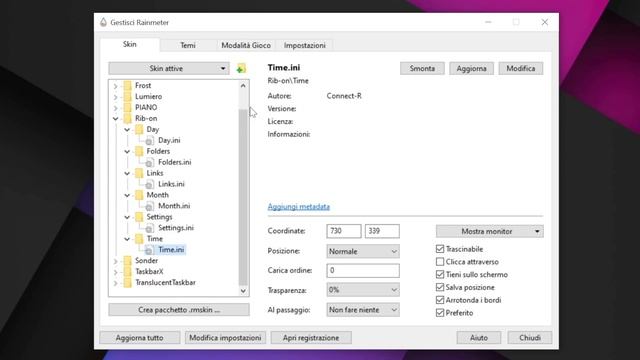Toggle the Trascinabile checkbox
640x360 pixels.
pyautogui.click(x=440, y=249)
